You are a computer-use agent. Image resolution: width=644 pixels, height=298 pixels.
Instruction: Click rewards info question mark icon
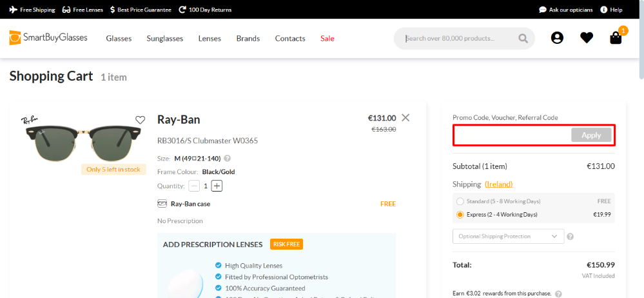click(558, 294)
